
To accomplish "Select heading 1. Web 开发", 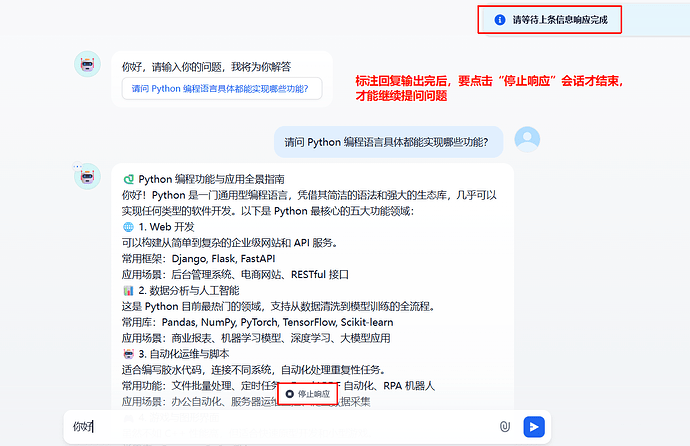I will (166, 227).
